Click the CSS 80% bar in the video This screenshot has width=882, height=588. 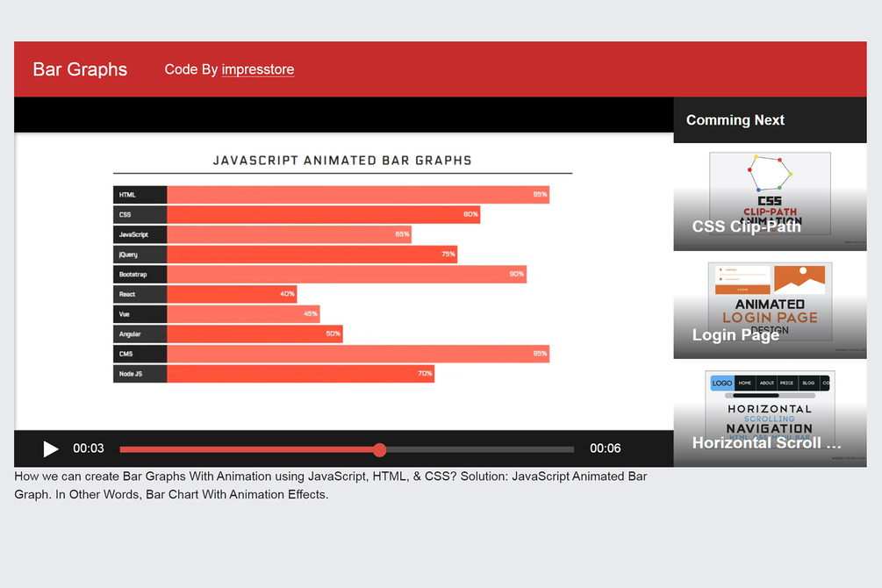click(x=324, y=214)
